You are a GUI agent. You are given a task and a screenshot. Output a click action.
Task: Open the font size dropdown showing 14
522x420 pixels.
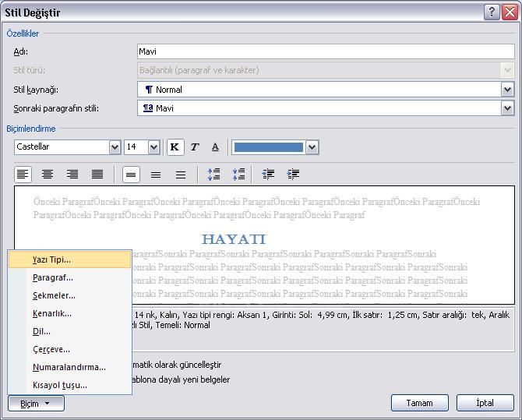[x=153, y=147]
